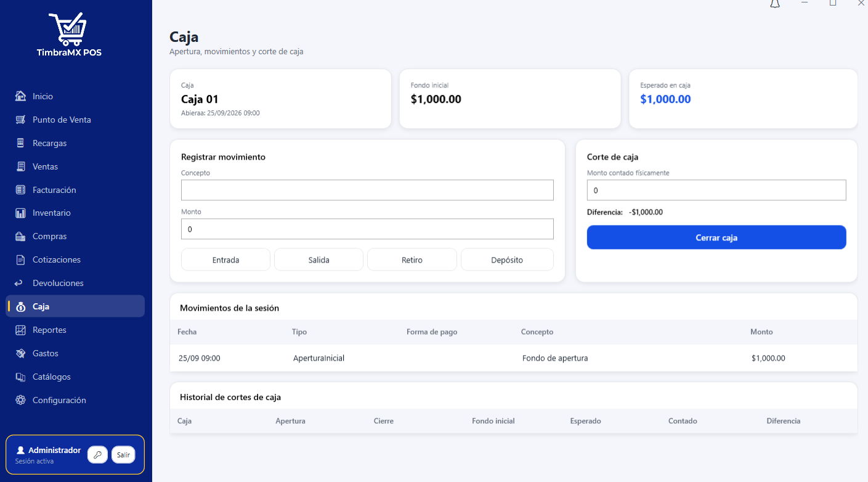Click the AperturaInicial type cell

point(318,358)
